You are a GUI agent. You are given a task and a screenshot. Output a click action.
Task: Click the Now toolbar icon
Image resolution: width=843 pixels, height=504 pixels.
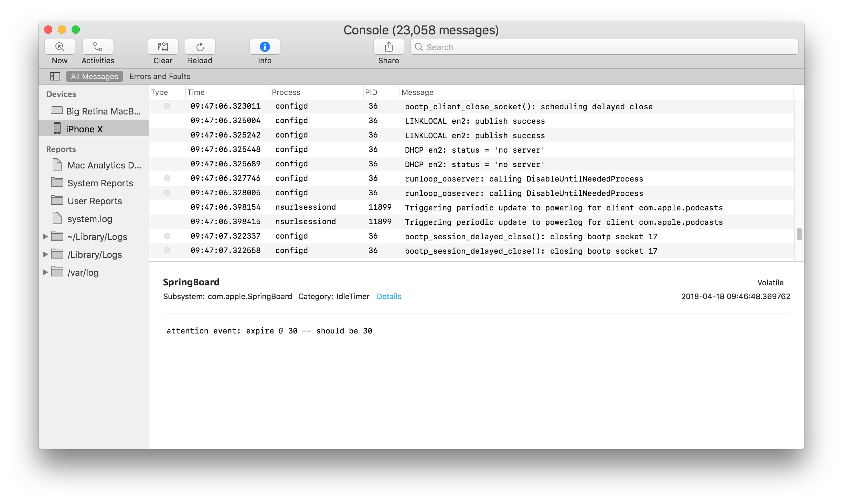60,47
